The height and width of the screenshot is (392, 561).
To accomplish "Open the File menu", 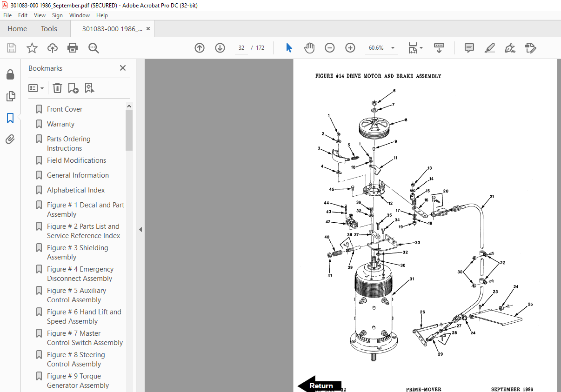I will pyautogui.click(x=7, y=15).
